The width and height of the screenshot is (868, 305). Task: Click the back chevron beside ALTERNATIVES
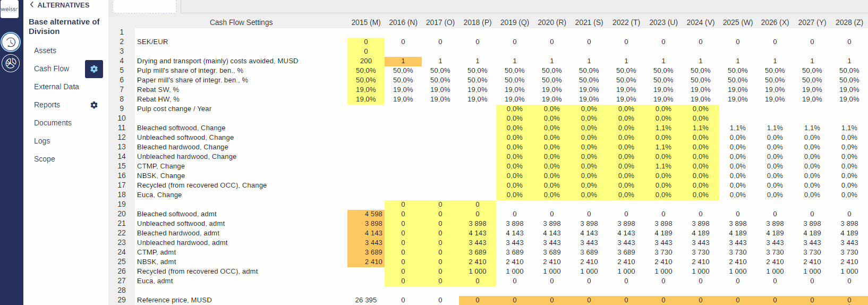(x=32, y=5)
